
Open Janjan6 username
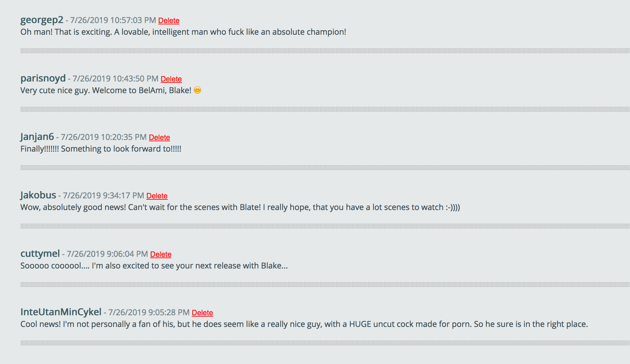tap(37, 137)
